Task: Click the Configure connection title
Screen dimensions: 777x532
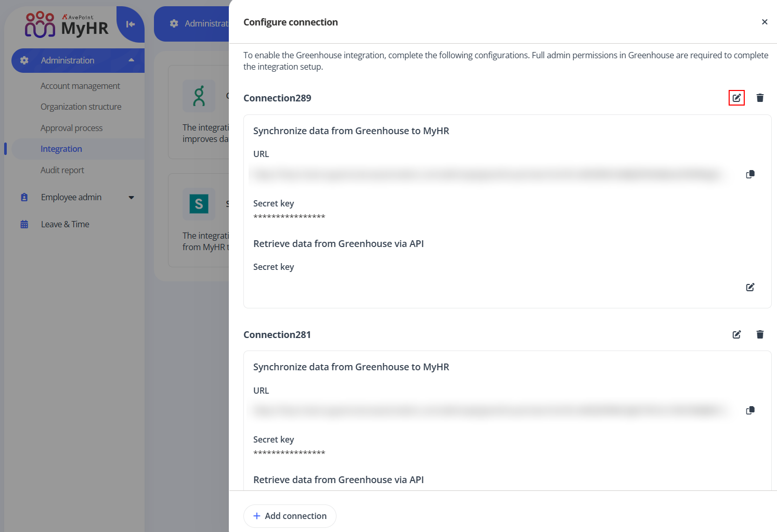Action: (x=291, y=22)
